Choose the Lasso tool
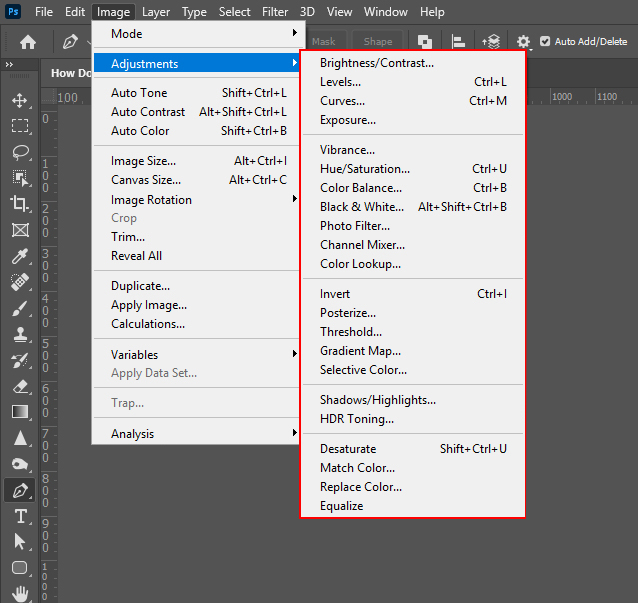Image resolution: width=638 pixels, height=603 pixels. [x=20, y=152]
